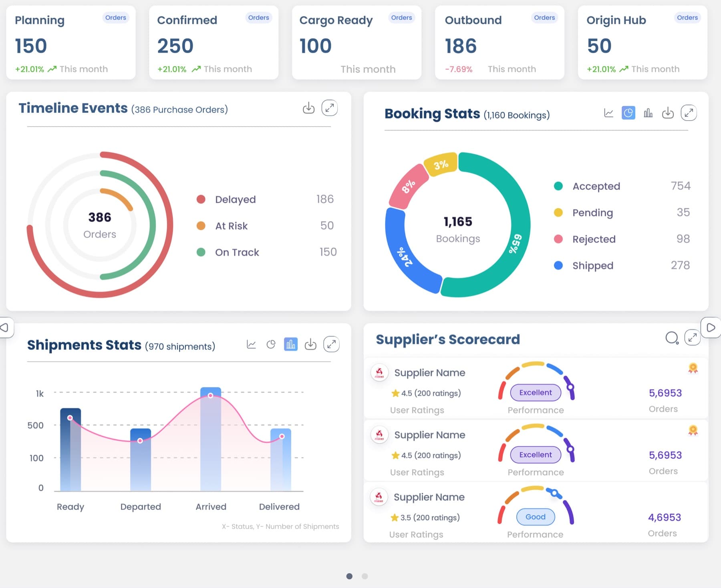Click the Good performance badge

click(536, 517)
